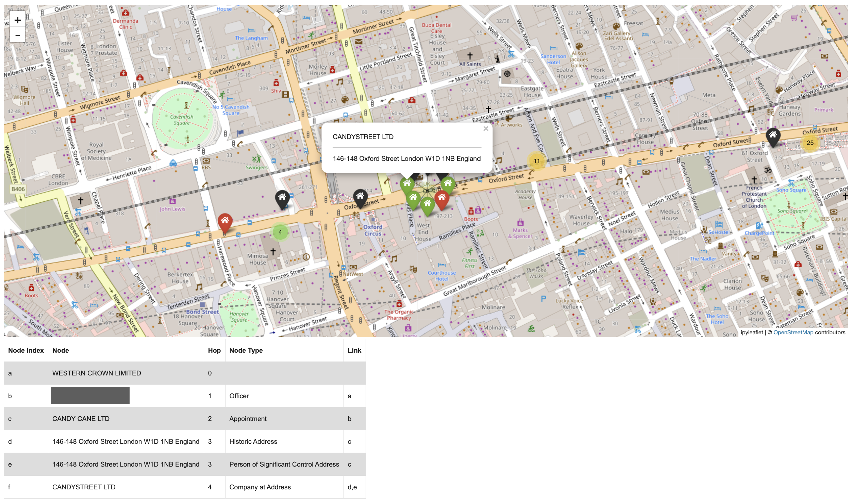This screenshot has width=852, height=504.
Task: Open the OpenStreetMap attribution link
Action: tap(793, 332)
